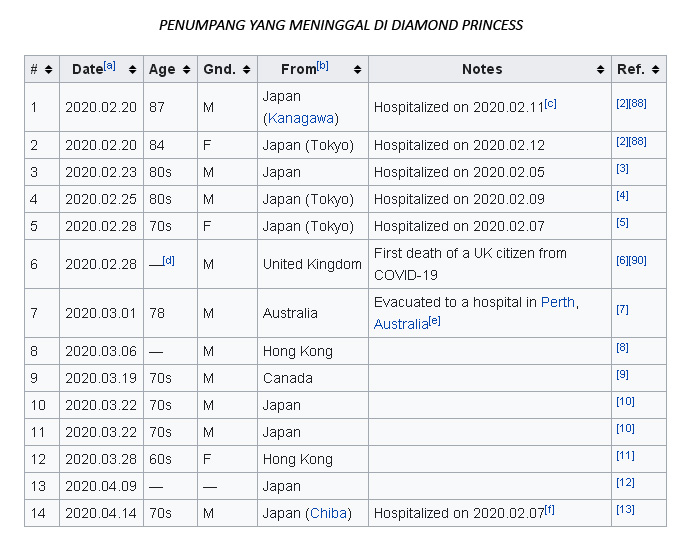Select date 2020.02.25 in row 4
Viewport: 700px width, 552px height.
click(x=101, y=199)
